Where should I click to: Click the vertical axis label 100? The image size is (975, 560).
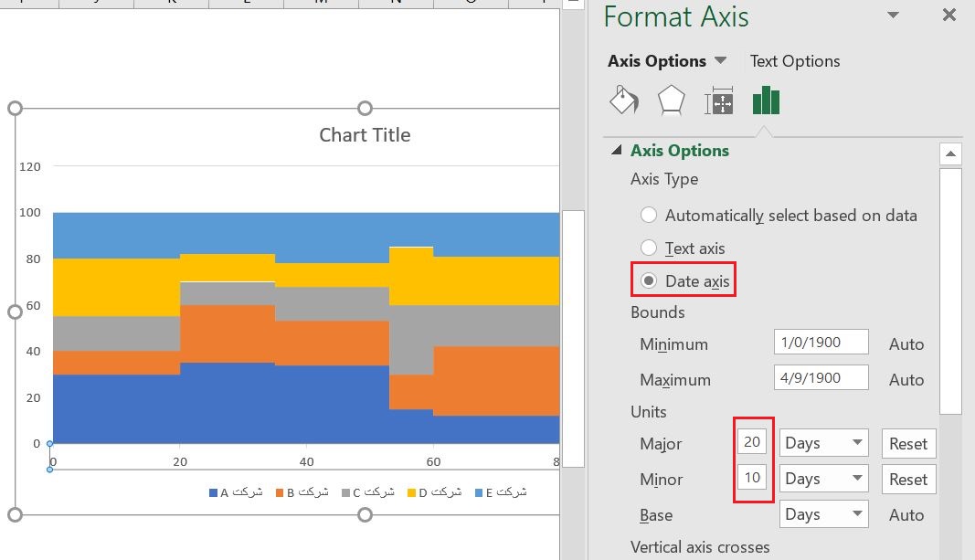click(x=30, y=213)
